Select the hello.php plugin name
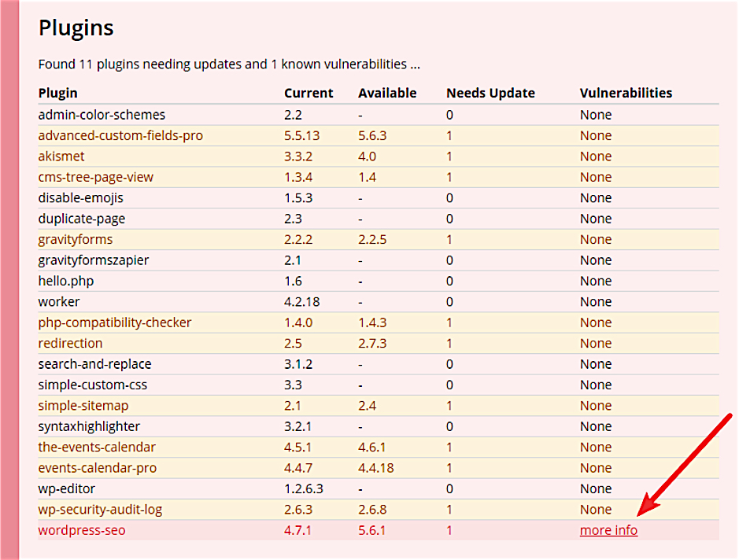This screenshot has height=560, width=739. pos(66,281)
